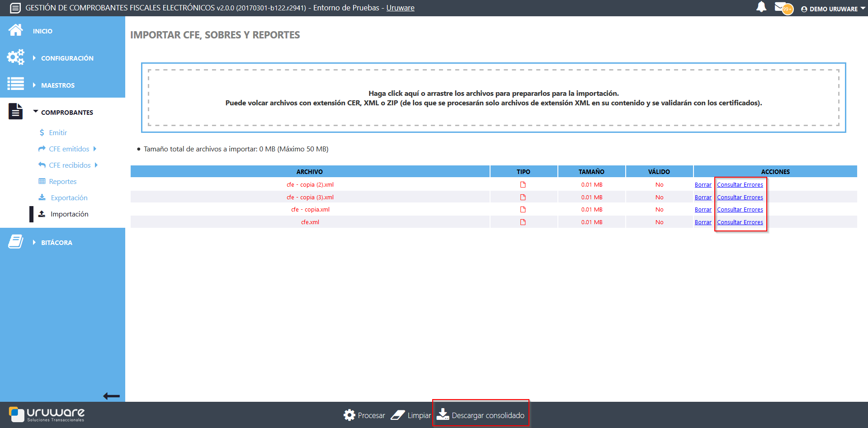
Task: Click the Bitácora book icon
Action: tap(15, 242)
